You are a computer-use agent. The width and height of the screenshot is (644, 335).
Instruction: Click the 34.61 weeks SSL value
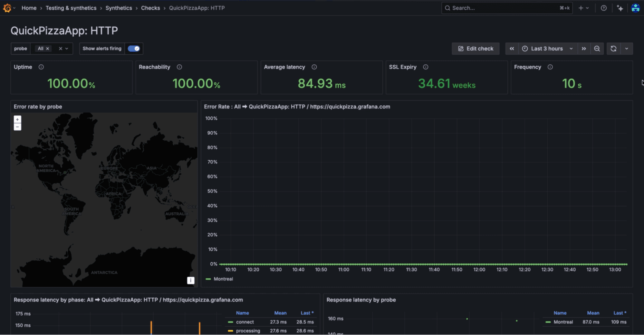(447, 84)
